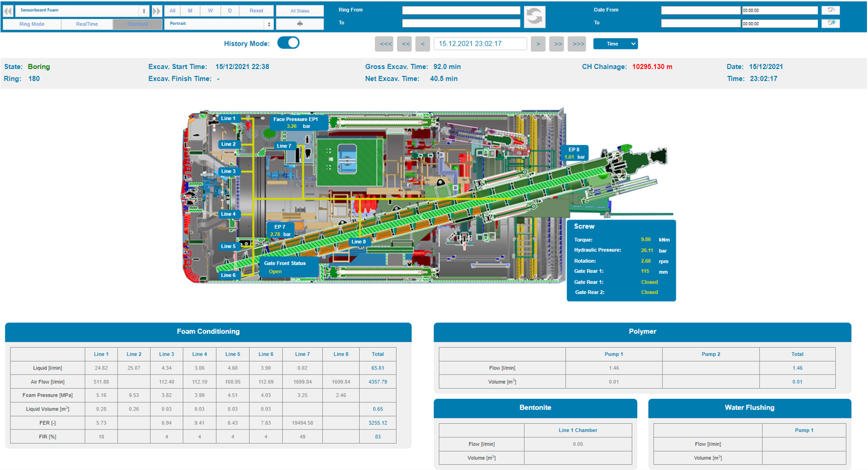Screen dimensions: 868x470
Task: Go to previous sensorboard with double-left arrow
Action: click(x=8, y=11)
